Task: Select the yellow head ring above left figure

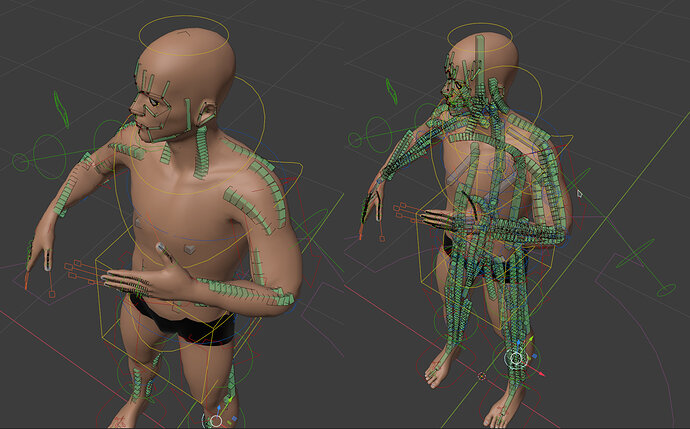Action: 184,35
